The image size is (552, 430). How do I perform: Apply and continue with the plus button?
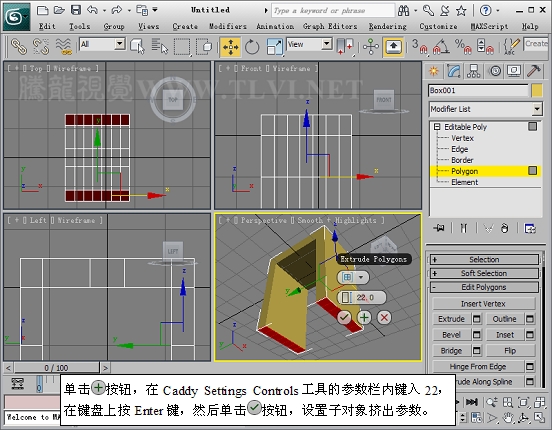coord(364,317)
